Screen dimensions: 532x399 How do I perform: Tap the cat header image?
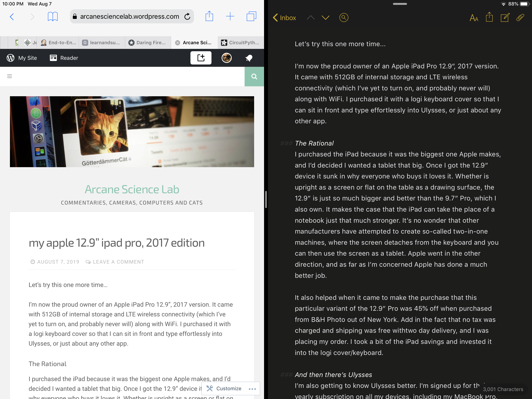click(132, 132)
